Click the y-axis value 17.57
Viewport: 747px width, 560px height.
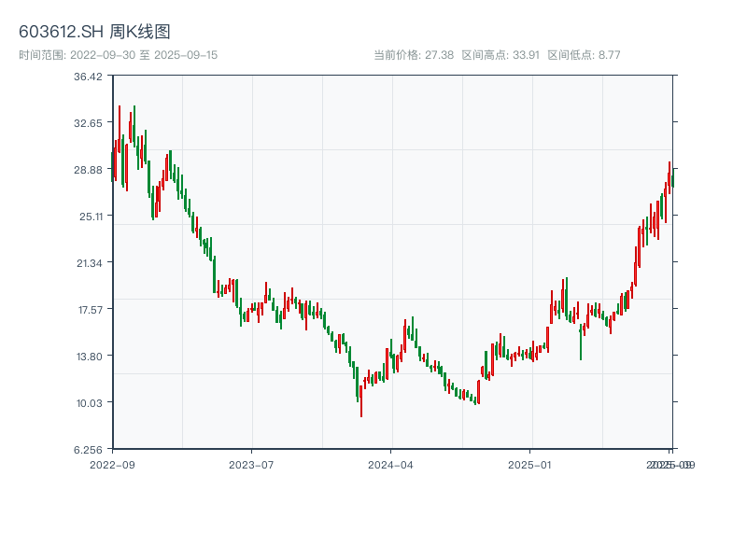90,310
